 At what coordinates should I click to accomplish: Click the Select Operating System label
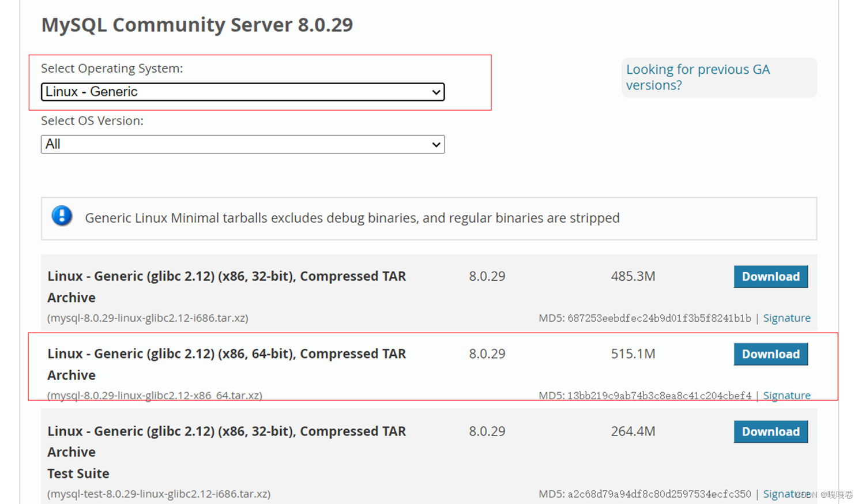click(112, 68)
